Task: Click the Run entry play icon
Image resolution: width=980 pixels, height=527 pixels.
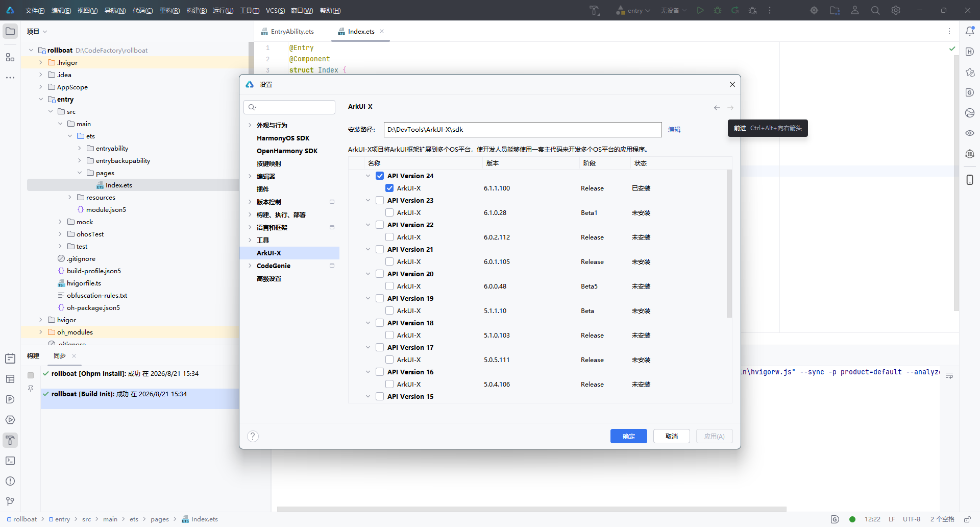Action: point(700,10)
